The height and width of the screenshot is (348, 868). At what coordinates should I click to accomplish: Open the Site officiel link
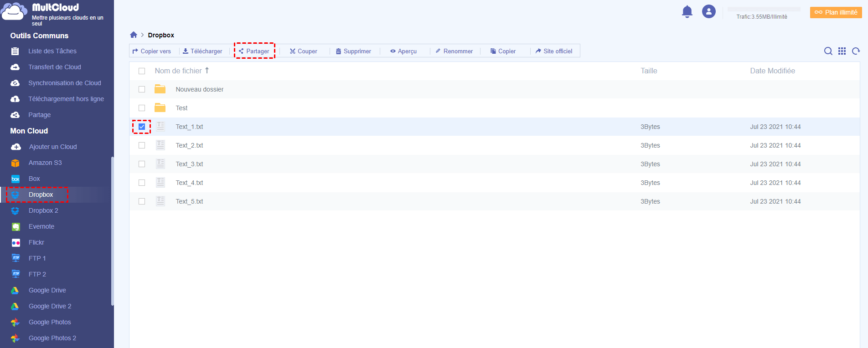coord(554,51)
